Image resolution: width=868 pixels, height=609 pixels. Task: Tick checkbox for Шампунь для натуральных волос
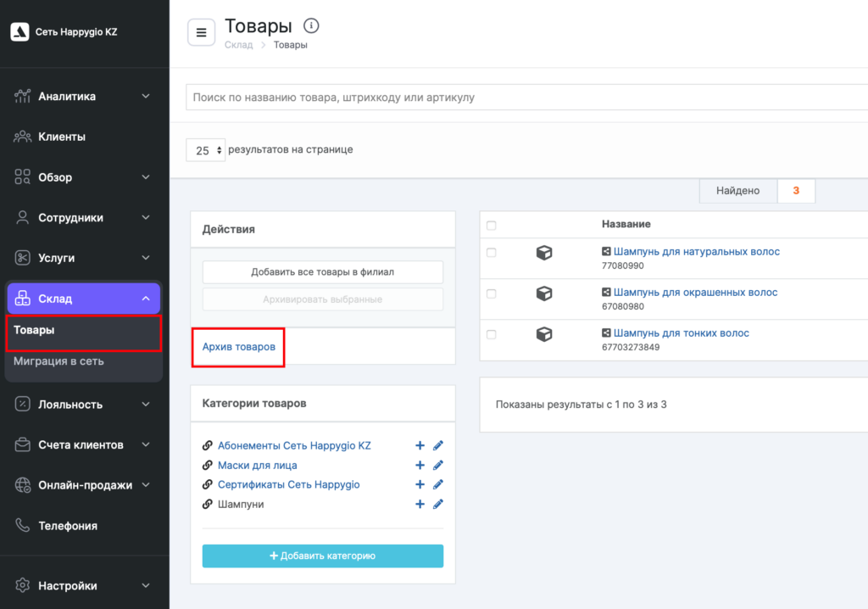click(x=492, y=253)
